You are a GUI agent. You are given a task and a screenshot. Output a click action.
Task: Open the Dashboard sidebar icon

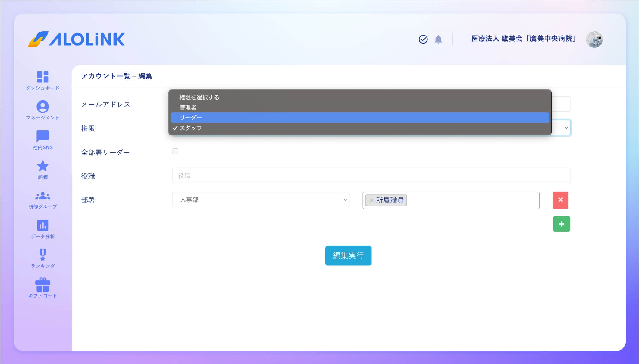click(43, 77)
